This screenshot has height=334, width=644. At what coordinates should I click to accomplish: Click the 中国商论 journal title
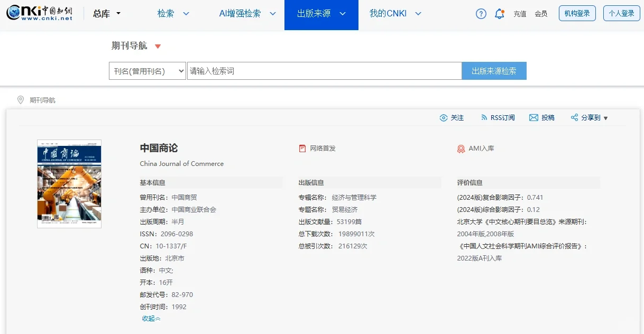[x=159, y=148]
